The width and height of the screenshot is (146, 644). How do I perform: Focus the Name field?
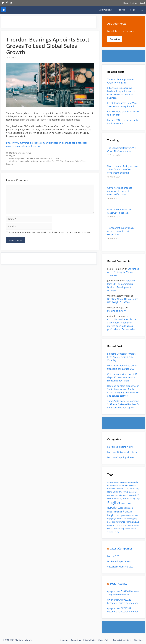coord(29,219)
